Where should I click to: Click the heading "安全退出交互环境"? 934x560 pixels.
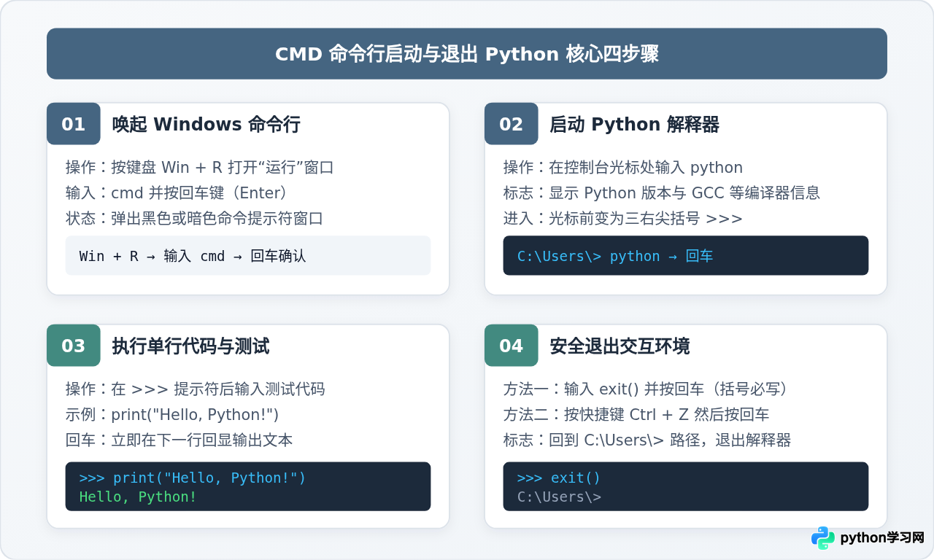[x=620, y=346]
